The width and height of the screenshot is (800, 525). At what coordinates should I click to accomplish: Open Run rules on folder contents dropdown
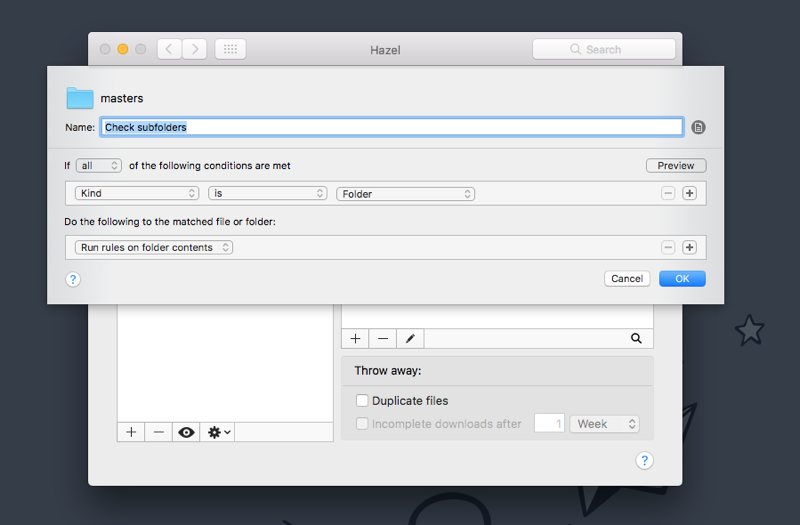(x=154, y=247)
